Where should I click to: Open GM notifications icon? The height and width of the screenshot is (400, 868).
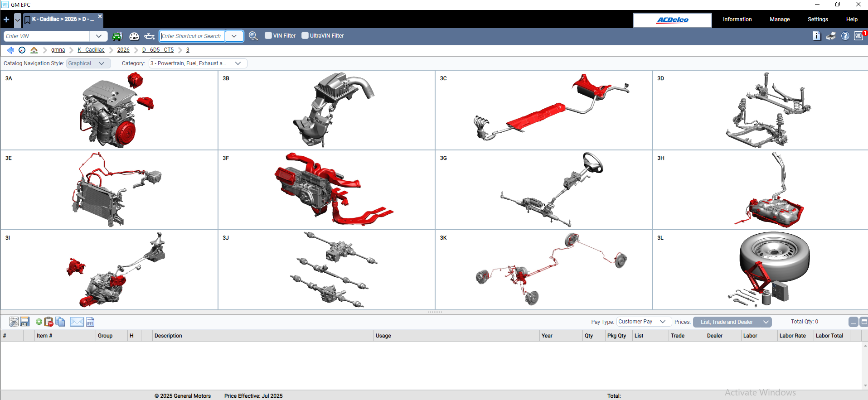coord(859,36)
